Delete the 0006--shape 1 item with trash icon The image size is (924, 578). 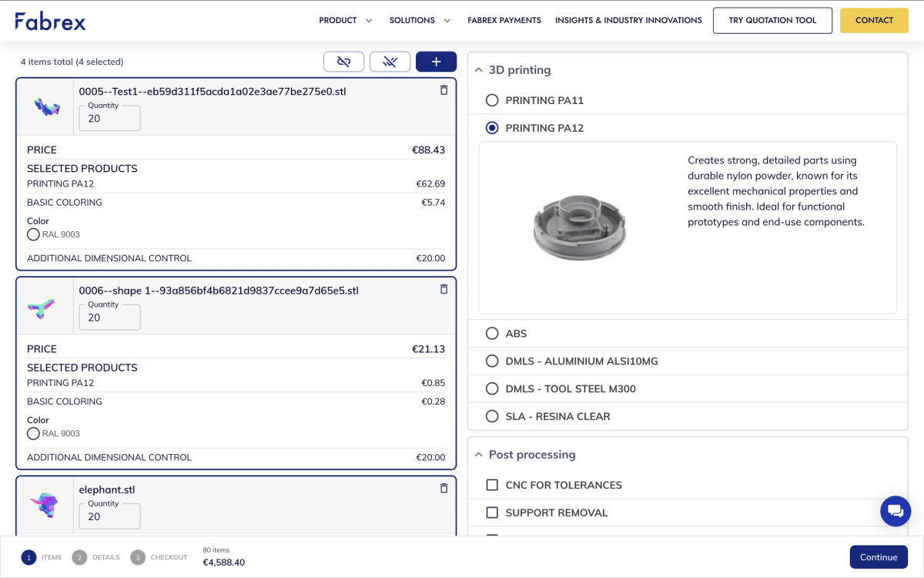pos(444,289)
